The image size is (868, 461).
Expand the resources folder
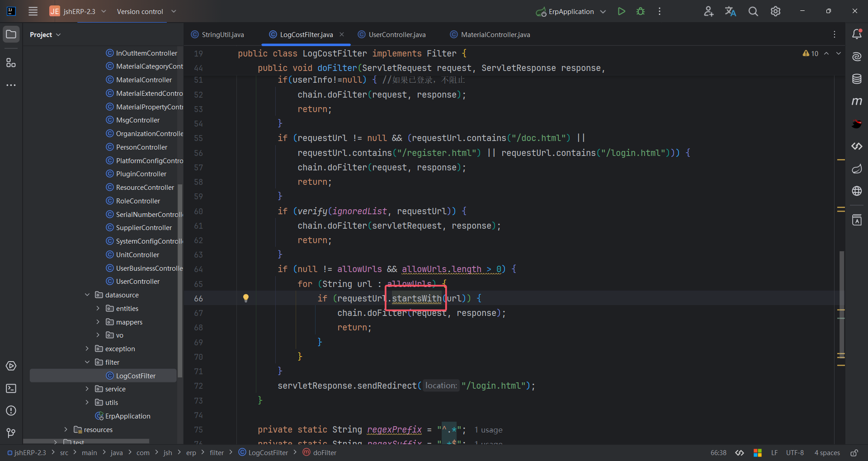click(x=66, y=429)
